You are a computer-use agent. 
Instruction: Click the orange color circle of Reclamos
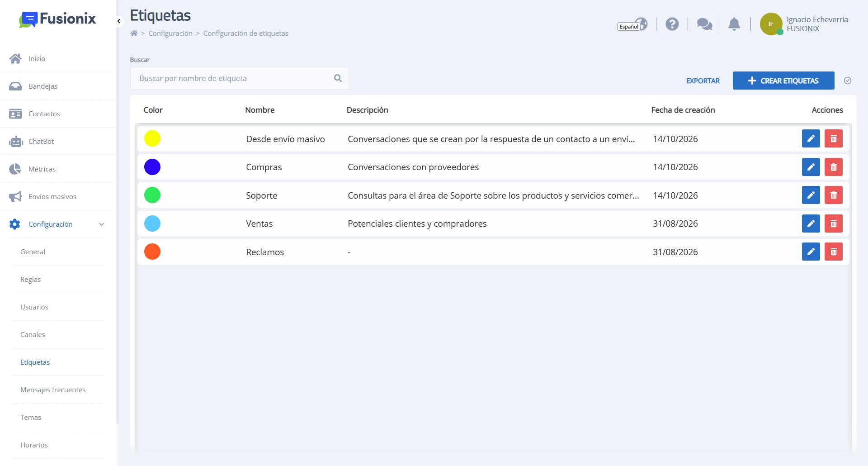click(152, 252)
